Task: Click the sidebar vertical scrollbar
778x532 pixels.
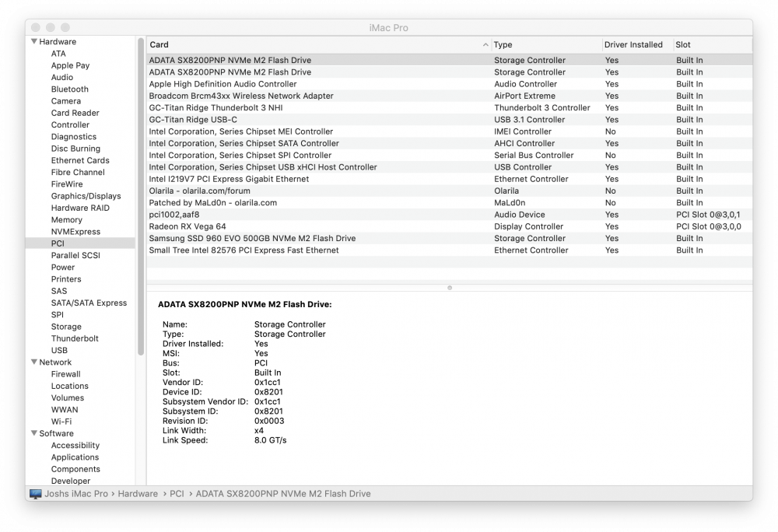Action: click(141, 197)
